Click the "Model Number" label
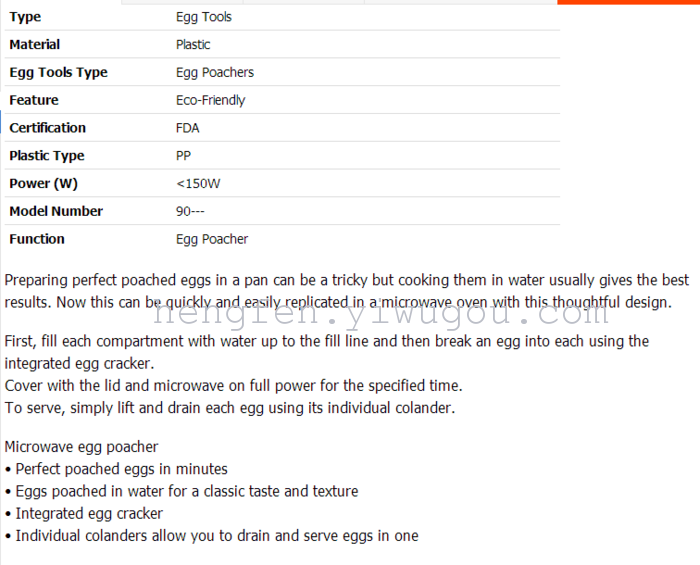This screenshot has height=565, width=700. (56, 211)
